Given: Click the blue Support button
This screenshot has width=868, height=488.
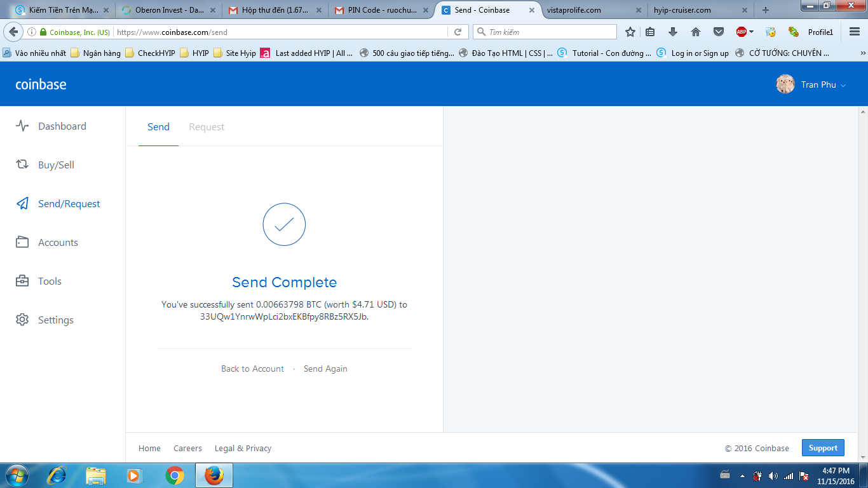Looking at the screenshot, I should (x=823, y=448).
